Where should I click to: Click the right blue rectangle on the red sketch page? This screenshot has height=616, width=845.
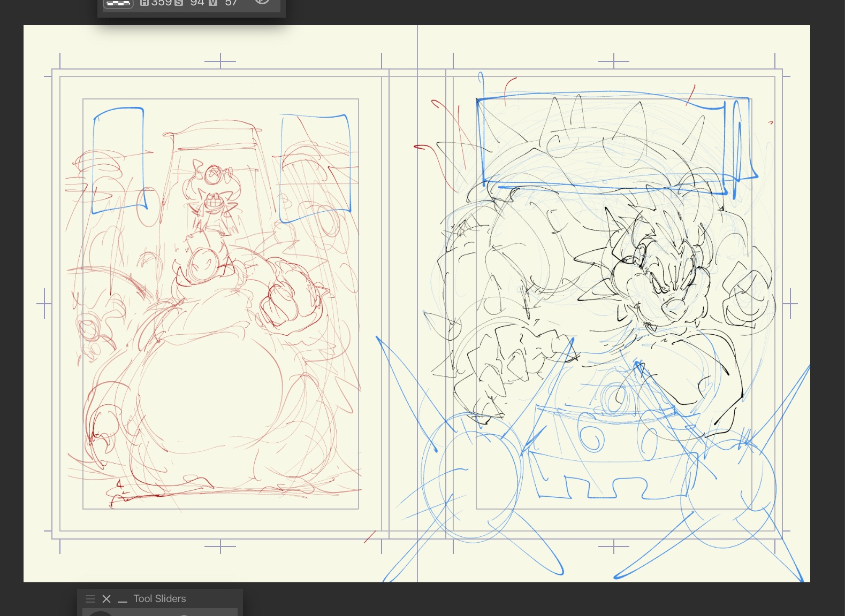[x=315, y=167]
